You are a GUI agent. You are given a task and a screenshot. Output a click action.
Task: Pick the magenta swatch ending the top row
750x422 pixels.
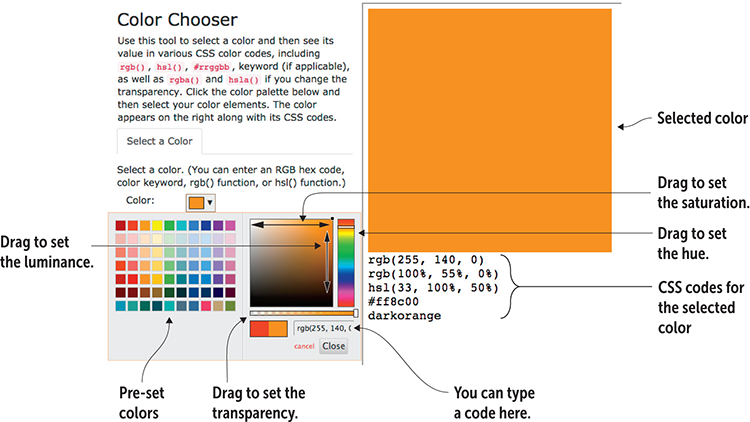click(231, 226)
